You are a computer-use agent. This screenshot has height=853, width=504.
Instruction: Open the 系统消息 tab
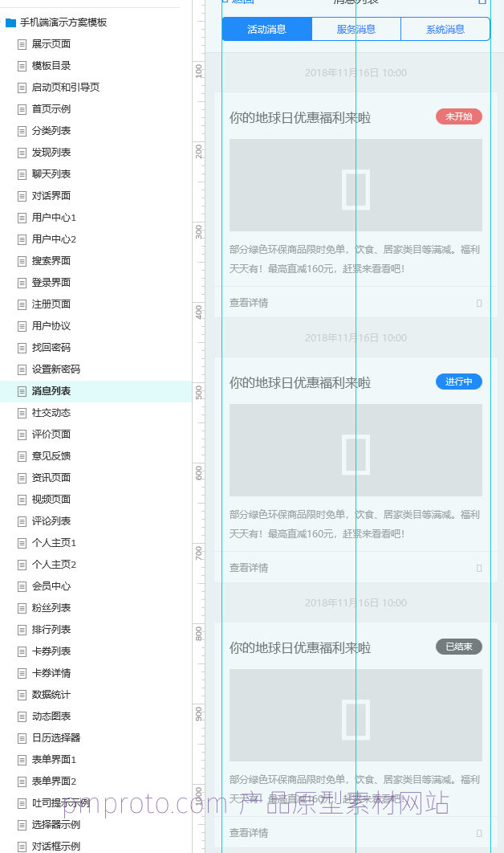click(445, 30)
